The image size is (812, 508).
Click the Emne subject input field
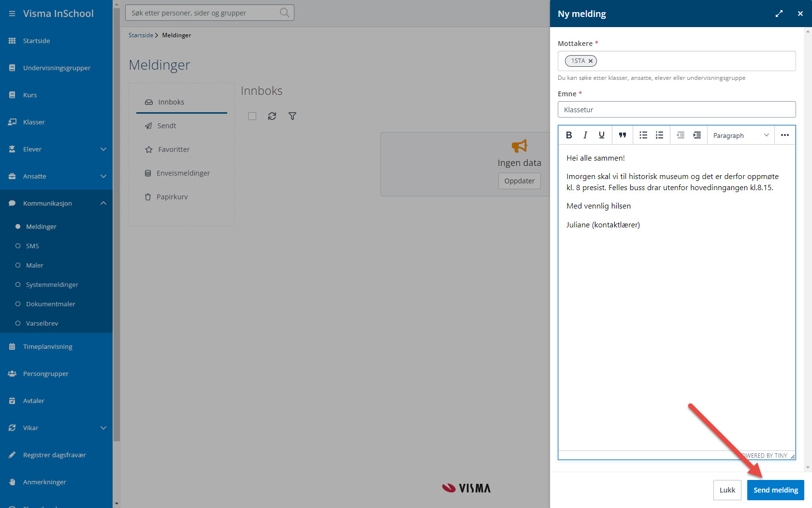676,110
